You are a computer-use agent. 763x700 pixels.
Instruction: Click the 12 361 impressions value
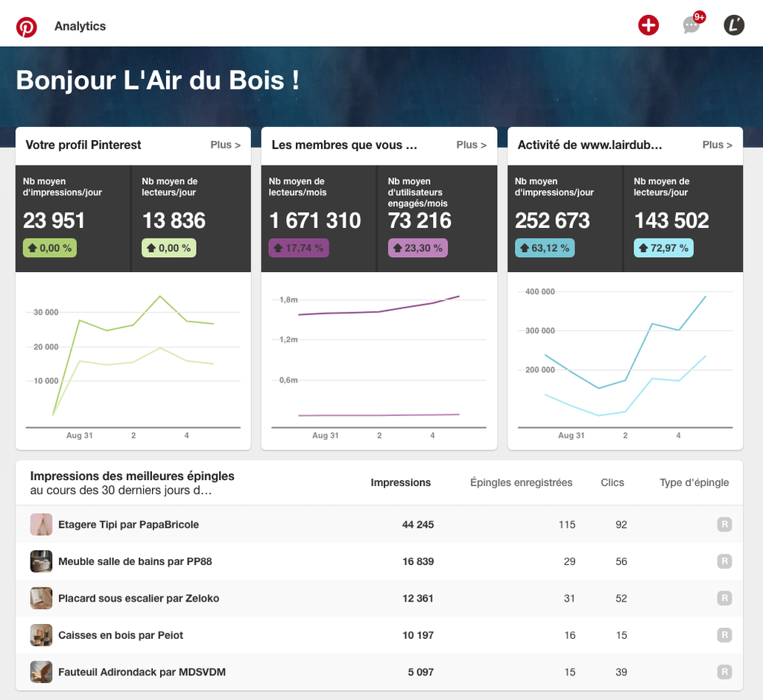(x=418, y=599)
